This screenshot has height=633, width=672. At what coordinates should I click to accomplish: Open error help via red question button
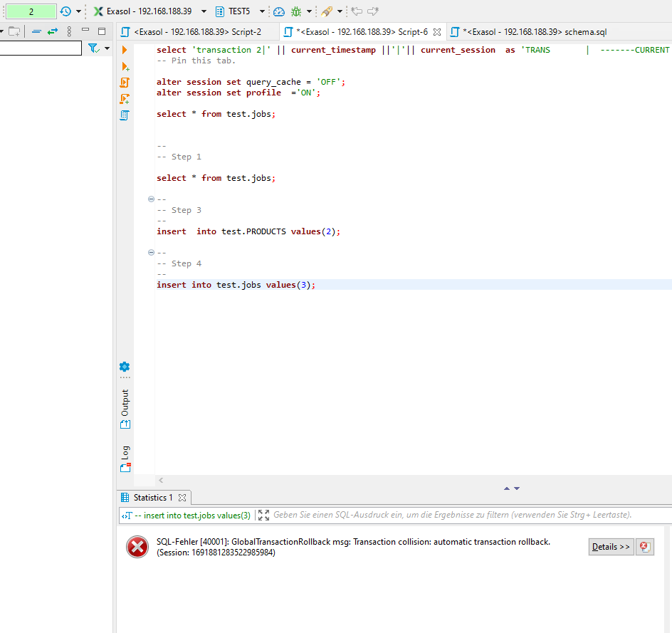644,546
